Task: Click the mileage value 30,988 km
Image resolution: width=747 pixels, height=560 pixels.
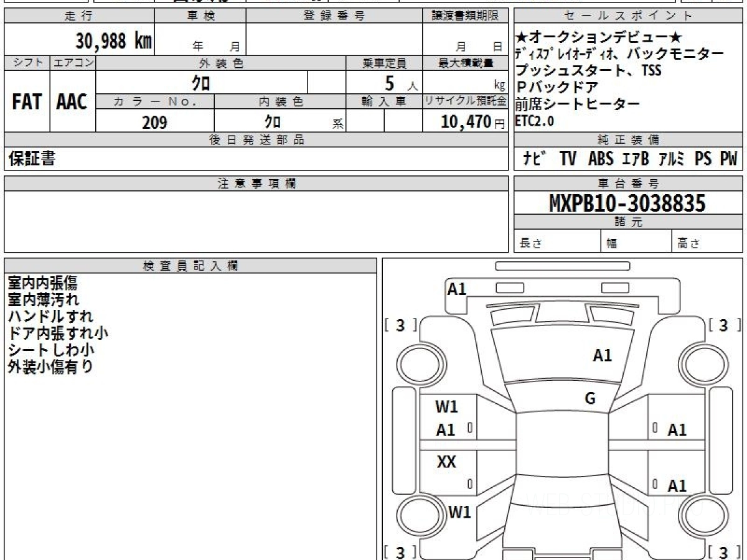Action: pos(114,41)
